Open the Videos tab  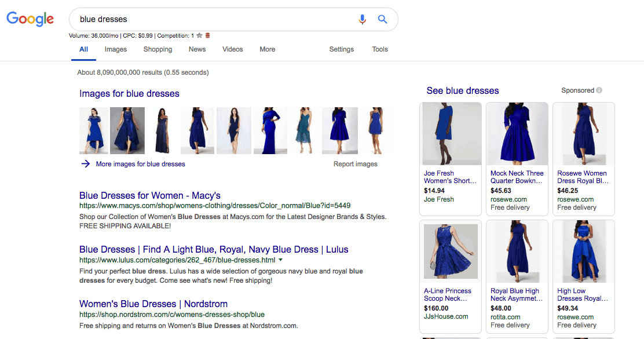click(232, 49)
